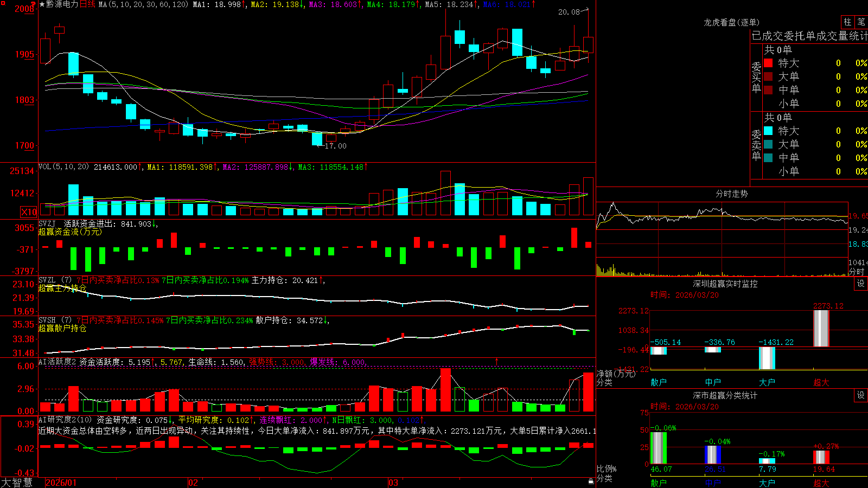
Task: Open 设 settings for 深圳超赢实时监控
Action: 860,284
